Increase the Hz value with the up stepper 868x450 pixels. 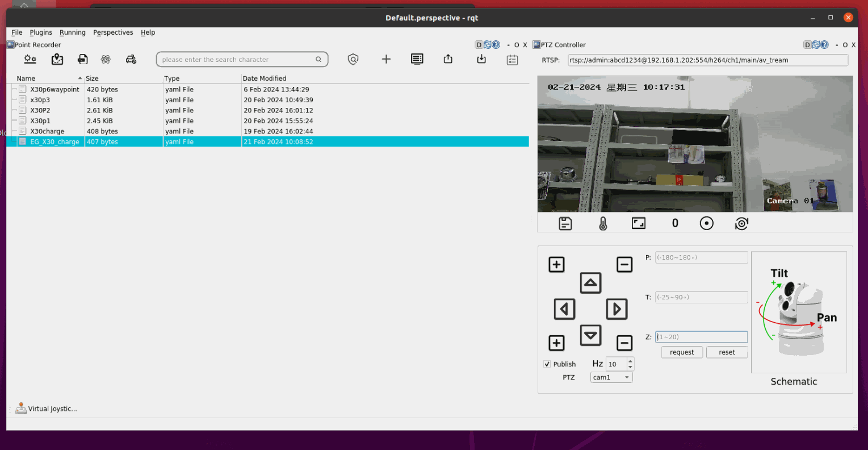point(630,361)
